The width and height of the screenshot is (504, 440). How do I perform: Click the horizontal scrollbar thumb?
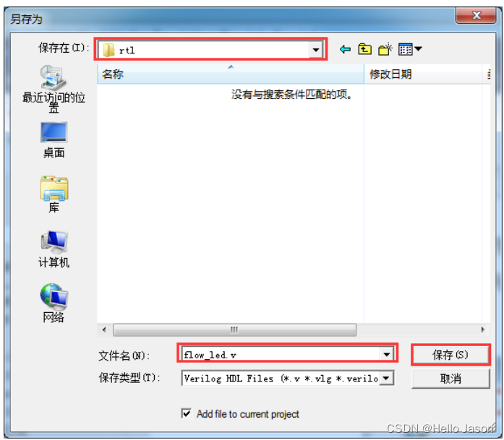(x=234, y=330)
